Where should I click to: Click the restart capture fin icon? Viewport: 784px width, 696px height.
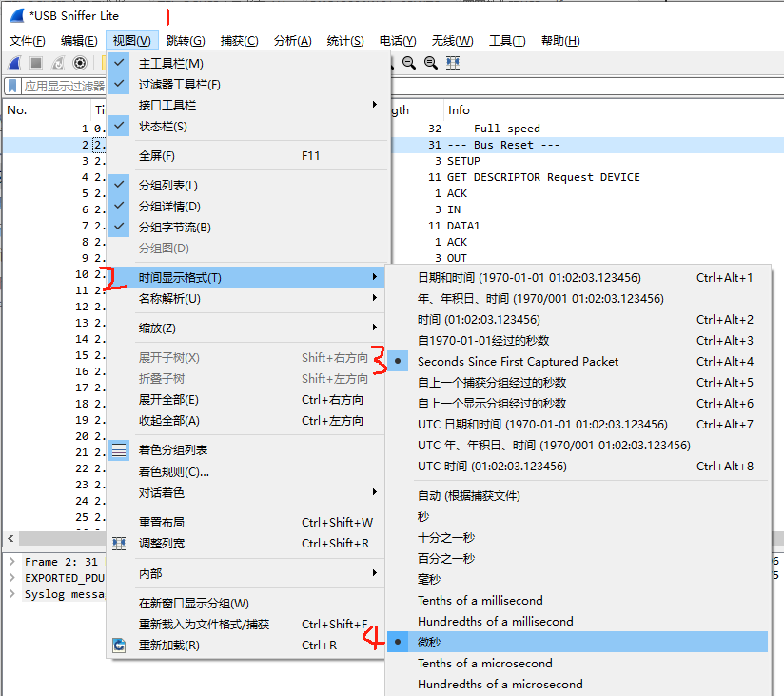click(x=58, y=63)
